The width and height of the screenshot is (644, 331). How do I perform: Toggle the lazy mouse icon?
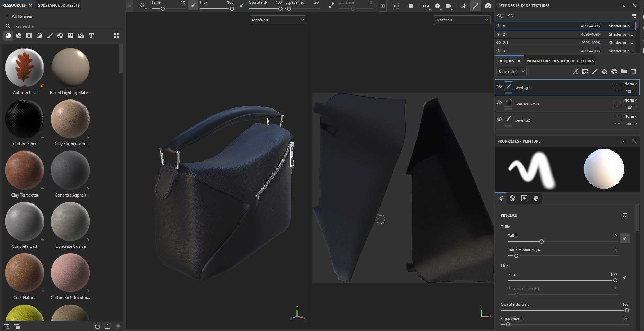tap(331, 6)
